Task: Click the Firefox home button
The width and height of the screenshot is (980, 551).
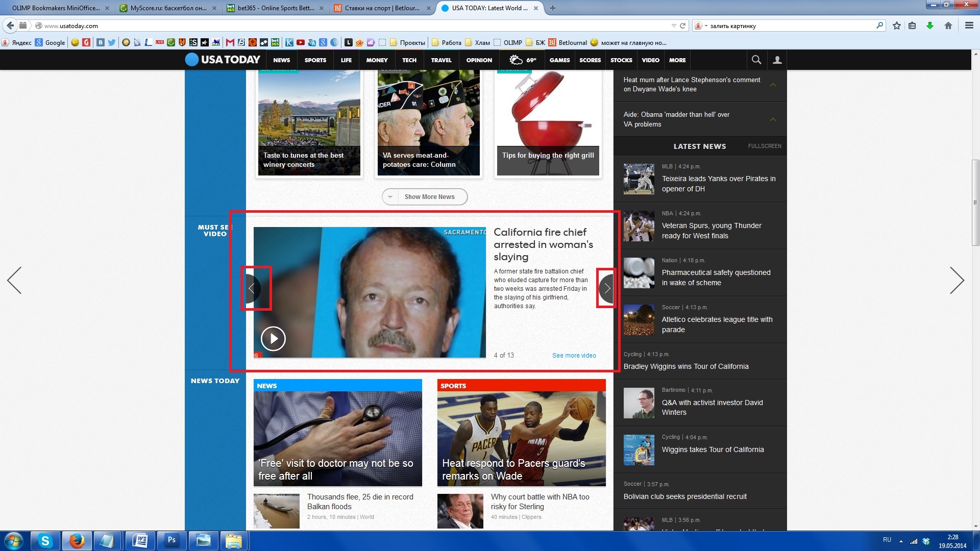Action: point(948,26)
